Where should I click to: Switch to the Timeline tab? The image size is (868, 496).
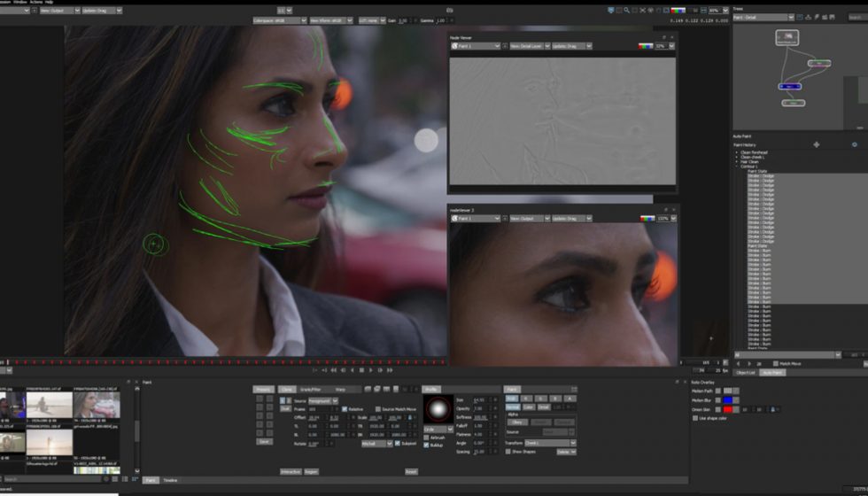[169, 480]
